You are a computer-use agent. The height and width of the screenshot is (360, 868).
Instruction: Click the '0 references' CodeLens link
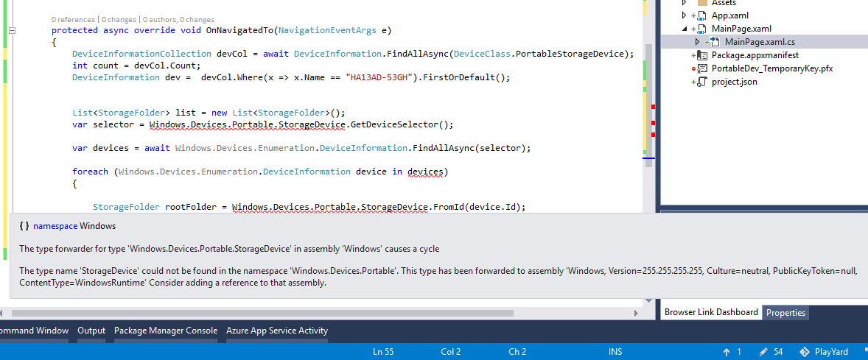coord(72,19)
